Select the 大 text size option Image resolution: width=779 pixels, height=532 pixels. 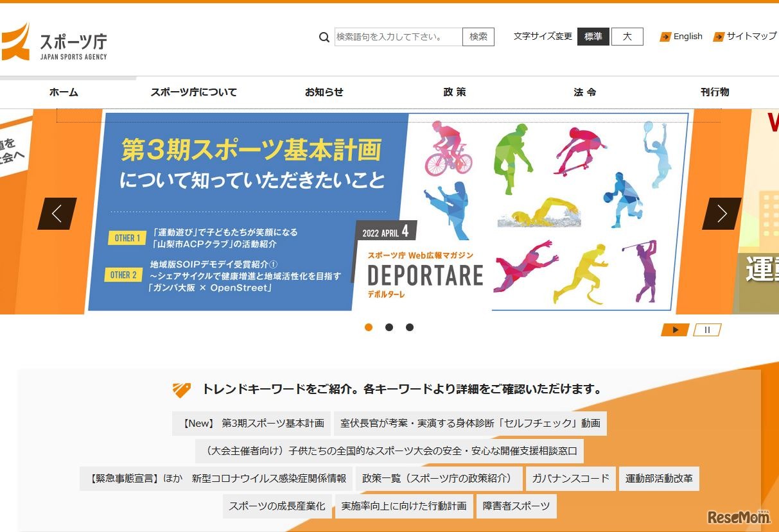pos(627,37)
